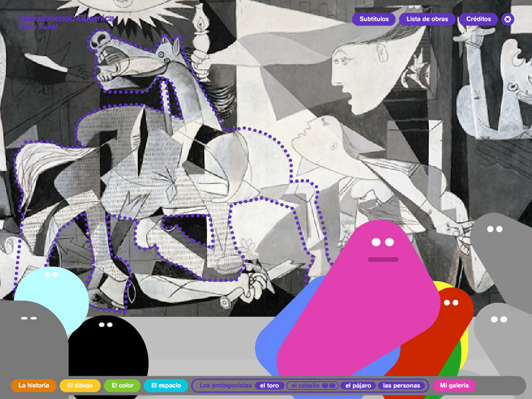The width and height of the screenshot is (532, 399).
Task: Open the Créditos screen
Action: pyautogui.click(x=478, y=19)
